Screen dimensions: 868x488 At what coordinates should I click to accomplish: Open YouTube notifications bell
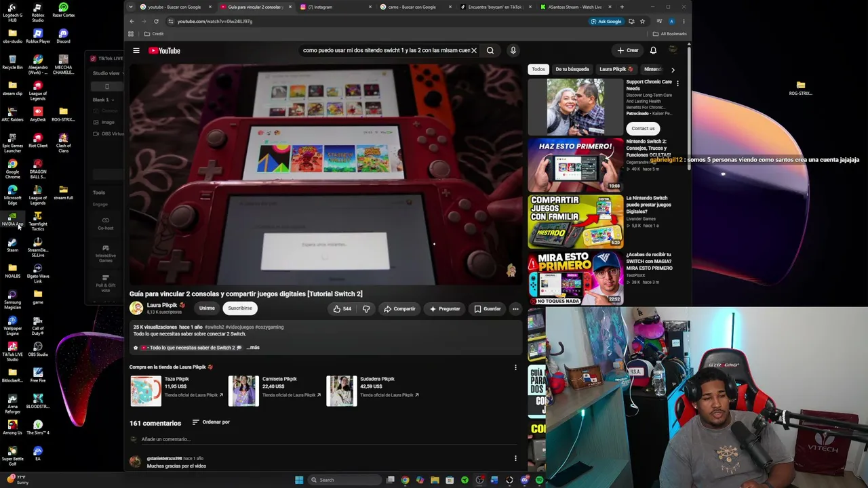[x=653, y=50]
